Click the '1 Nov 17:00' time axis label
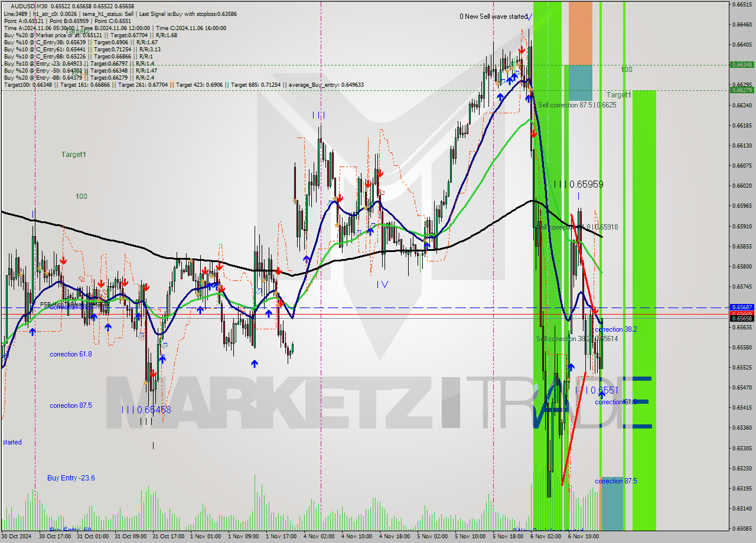The height and width of the screenshot is (543, 756). pyautogui.click(x=281, y=537)
